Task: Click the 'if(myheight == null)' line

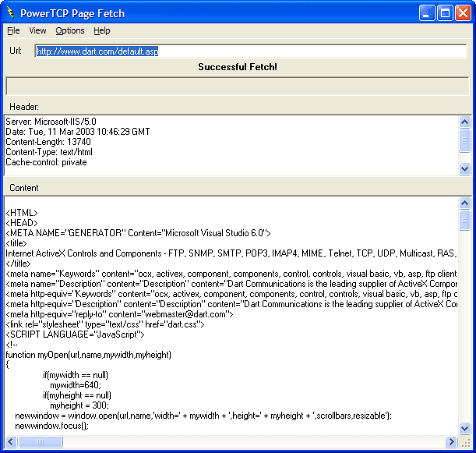Action: click(x=77, y=395)
